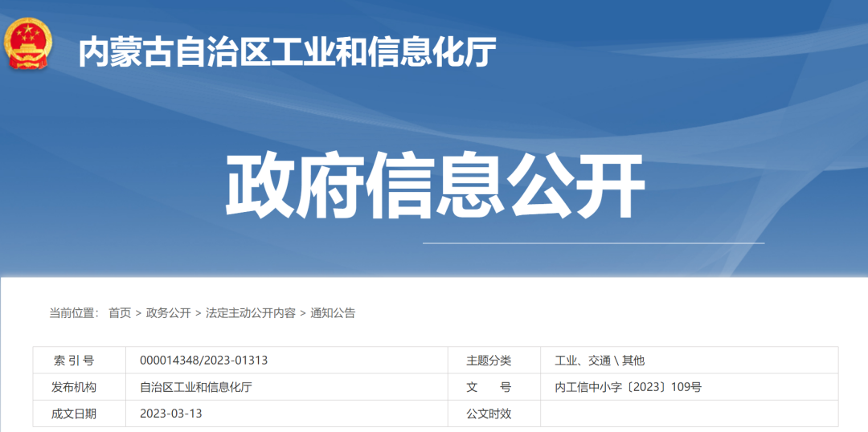
Task: Open 通知公告 breadcrumb link
Action: [333, 313]
